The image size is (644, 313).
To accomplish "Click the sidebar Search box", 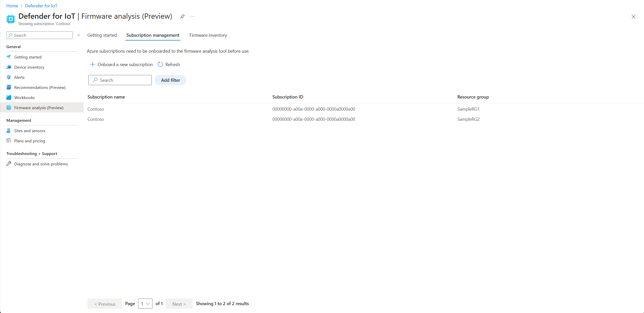I will (39, 35).
